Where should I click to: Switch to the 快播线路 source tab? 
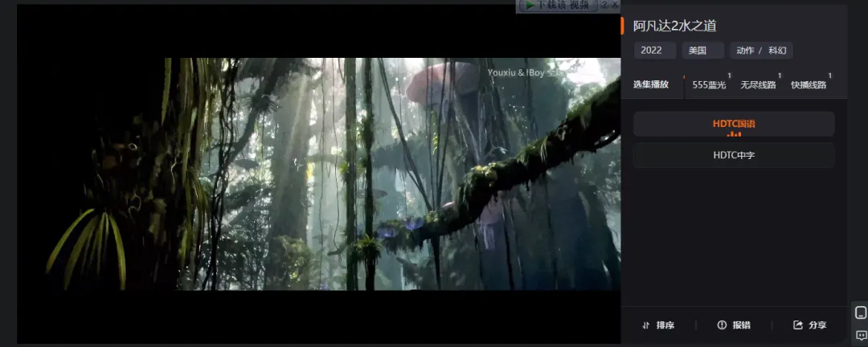(x=809, y=84)
